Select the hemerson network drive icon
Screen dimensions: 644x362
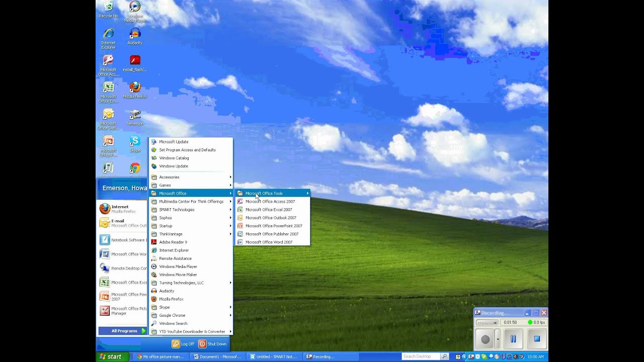pos(135,117)
